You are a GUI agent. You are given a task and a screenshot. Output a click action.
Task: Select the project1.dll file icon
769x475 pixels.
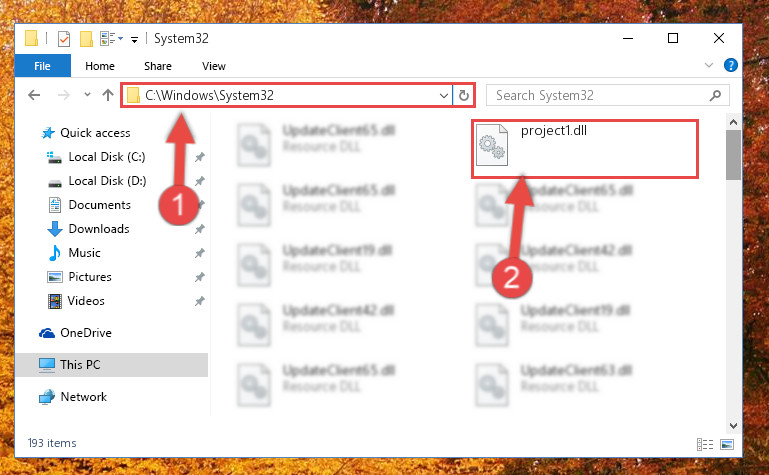pos(492,145)
